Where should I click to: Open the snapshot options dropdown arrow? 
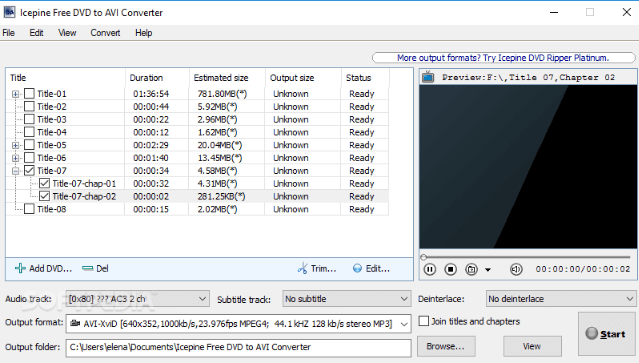488,270
